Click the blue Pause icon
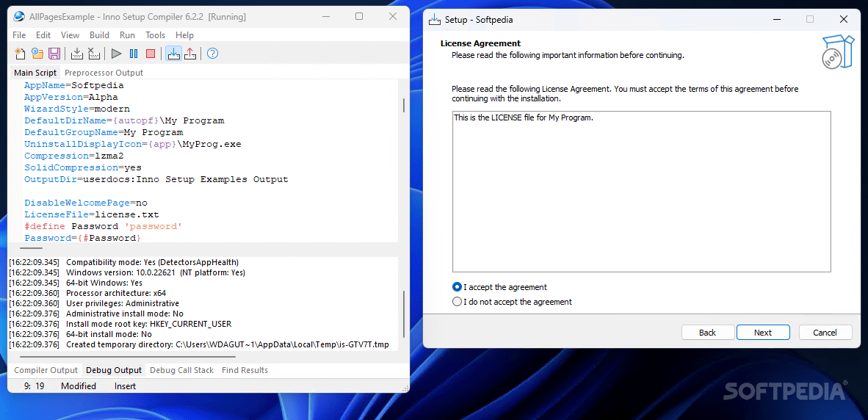868x420 pixels. click(x=134, y=54)
